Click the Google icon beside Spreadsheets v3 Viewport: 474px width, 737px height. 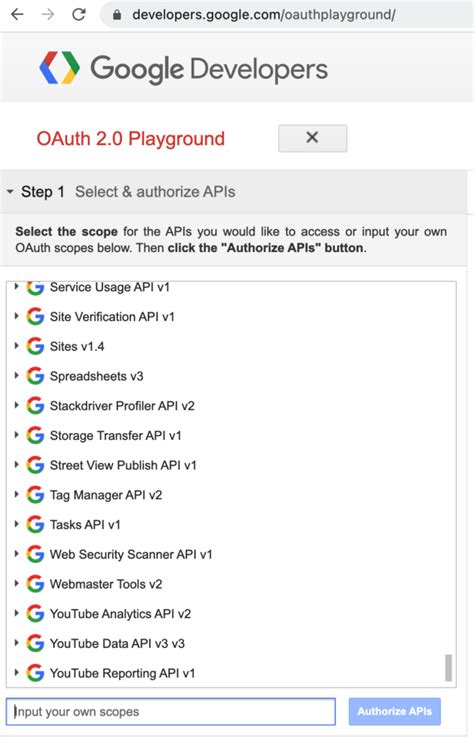[x=35, y=376]
